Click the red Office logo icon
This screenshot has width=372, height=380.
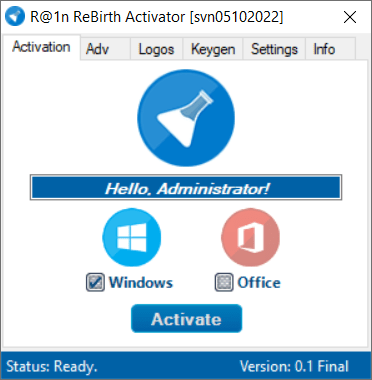point(250,237)
